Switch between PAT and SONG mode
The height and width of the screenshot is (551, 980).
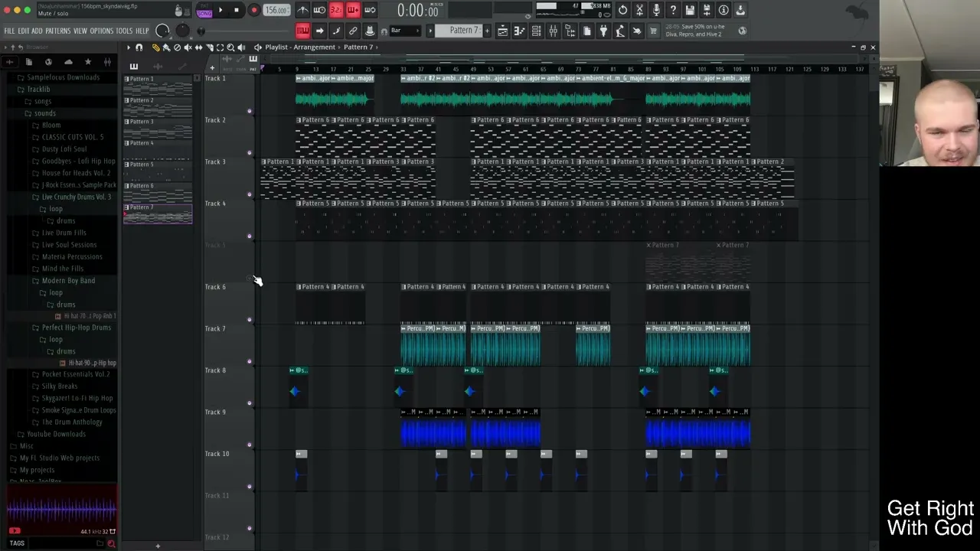(204, 10)
